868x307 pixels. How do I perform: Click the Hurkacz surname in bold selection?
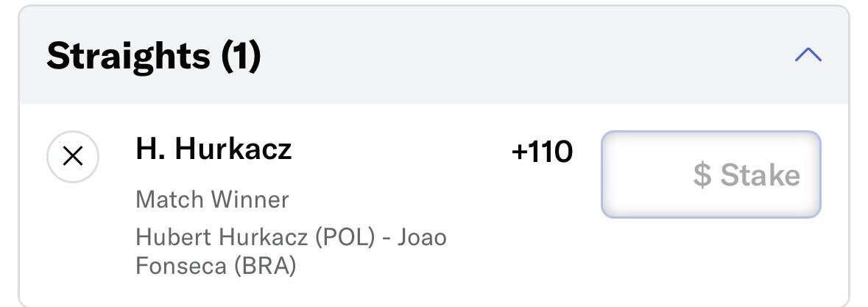pos(233,149)
